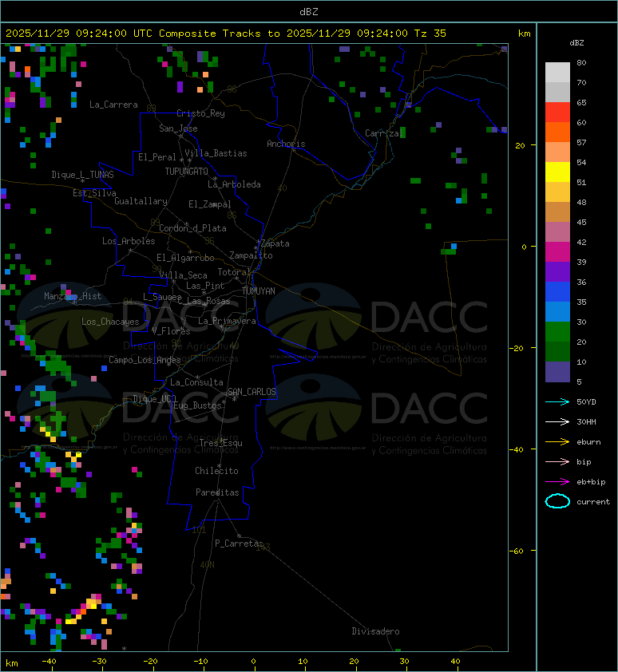Click the 50YD legend label
The width and height of the screenshot is (618, 672).
click(586, 402)
